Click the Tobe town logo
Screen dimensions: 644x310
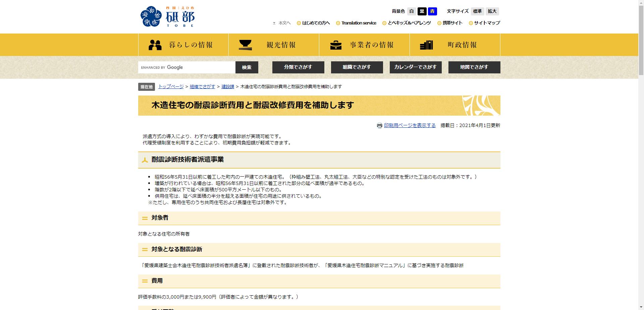[168, 16]
